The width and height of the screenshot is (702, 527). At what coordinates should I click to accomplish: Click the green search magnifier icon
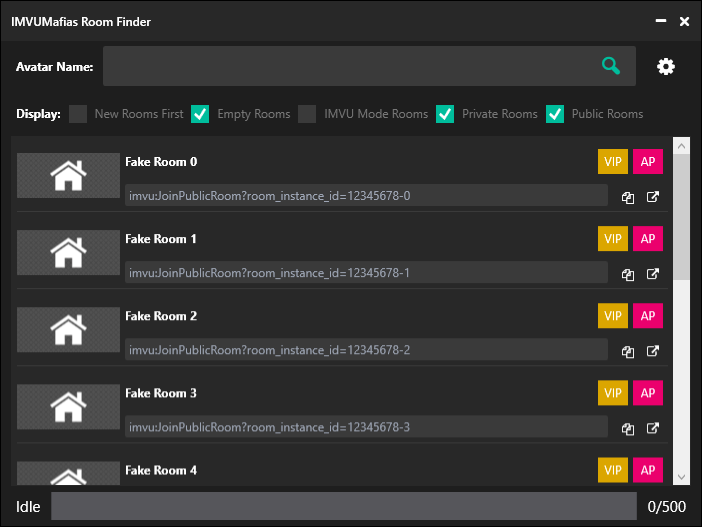pyautogui.click(x=611, y=66)
